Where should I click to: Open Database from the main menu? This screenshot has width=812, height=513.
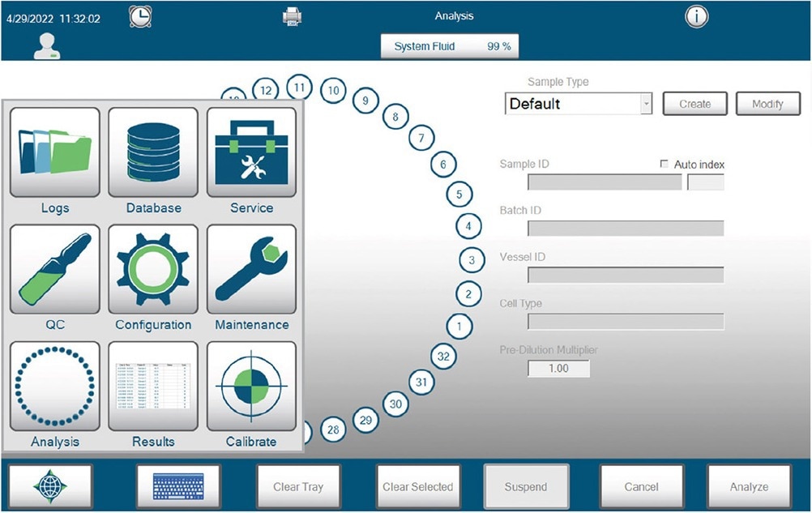153,154
